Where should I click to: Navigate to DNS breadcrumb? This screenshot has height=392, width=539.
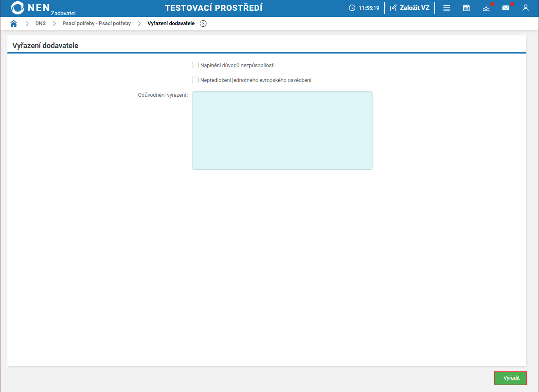pos(40,23)
